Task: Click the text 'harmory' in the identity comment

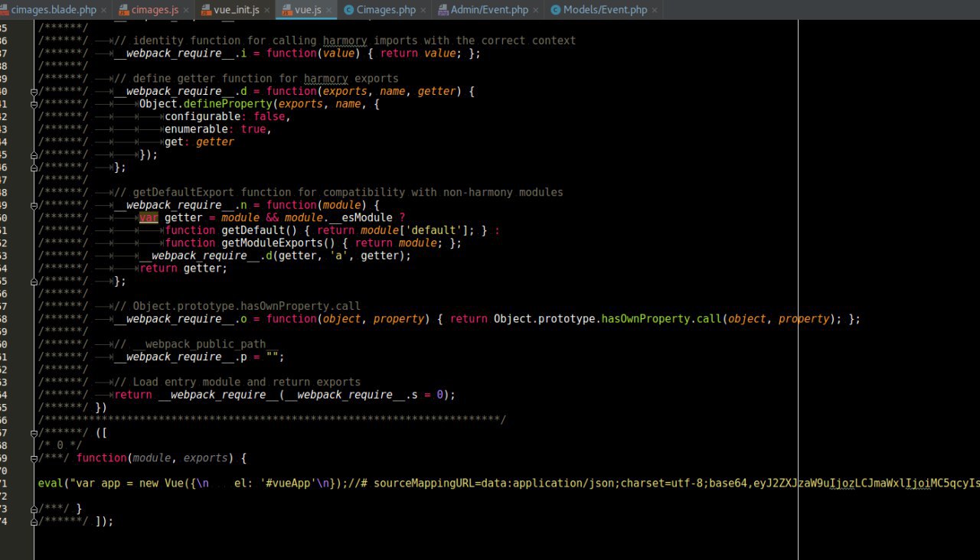Action: tap(345, 41)
